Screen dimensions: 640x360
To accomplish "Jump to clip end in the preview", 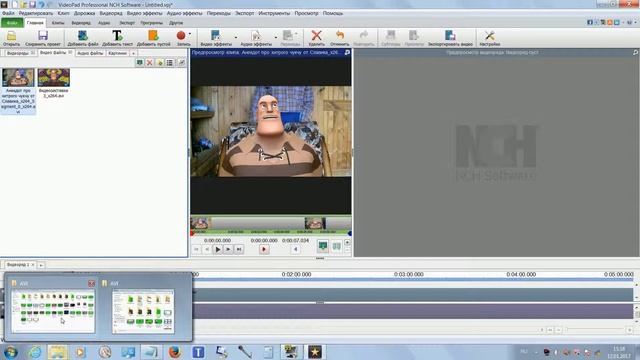I will point(239,249).
